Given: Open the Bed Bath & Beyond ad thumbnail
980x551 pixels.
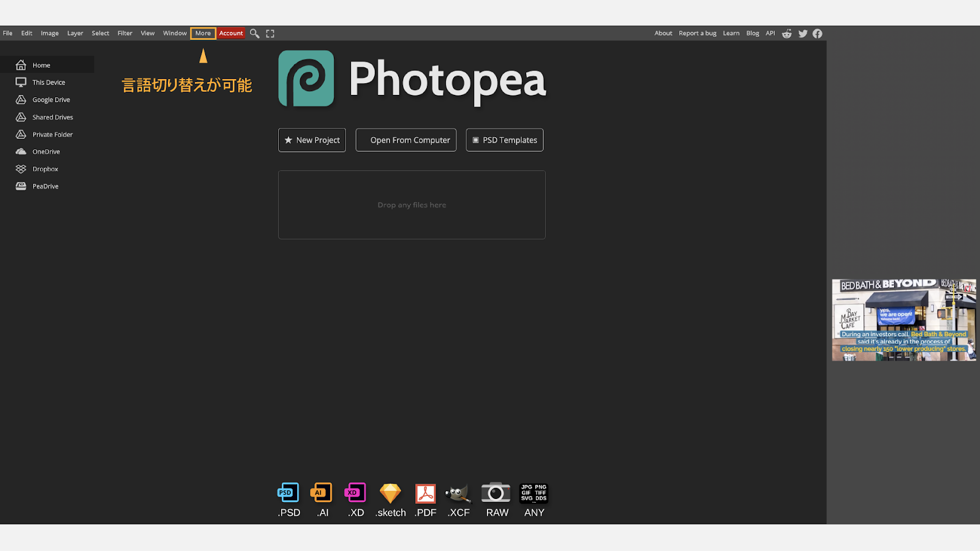Looking at the screenshot, I should (x=904, y=320).
